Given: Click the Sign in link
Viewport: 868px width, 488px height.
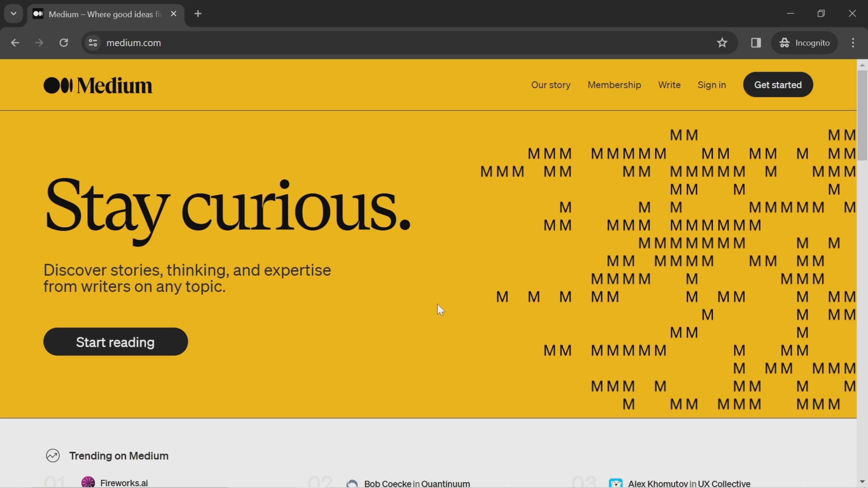Looking at the screenshot, I should pyautogui.click(x=711, y=85).
